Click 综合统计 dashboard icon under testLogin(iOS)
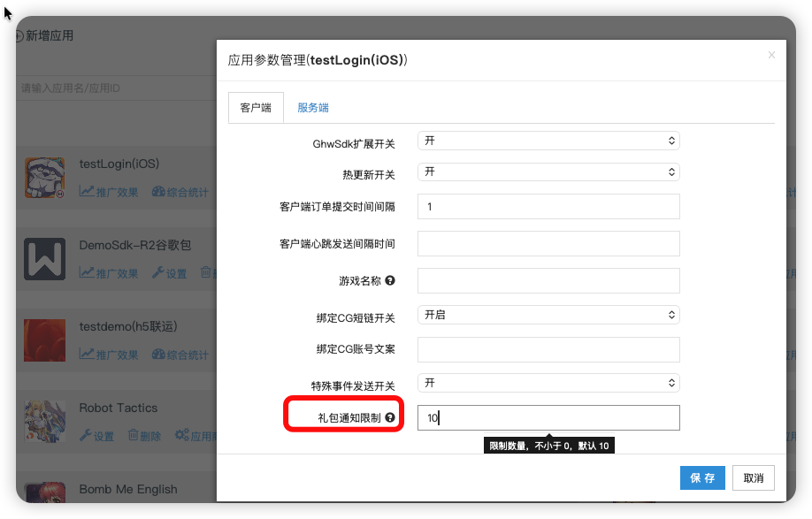The image size is (812, 519). click(x=158, y=192)
